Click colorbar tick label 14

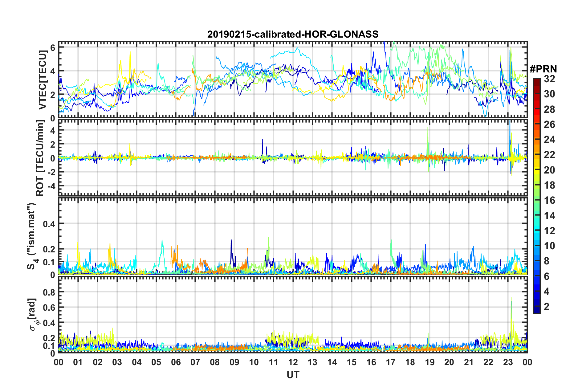549,216
